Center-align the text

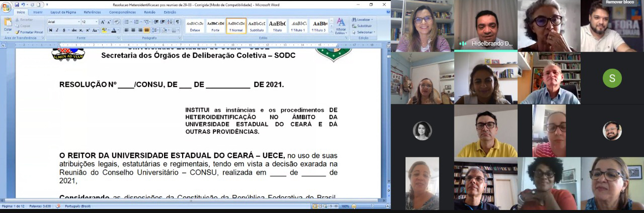[x=133, y=30]
